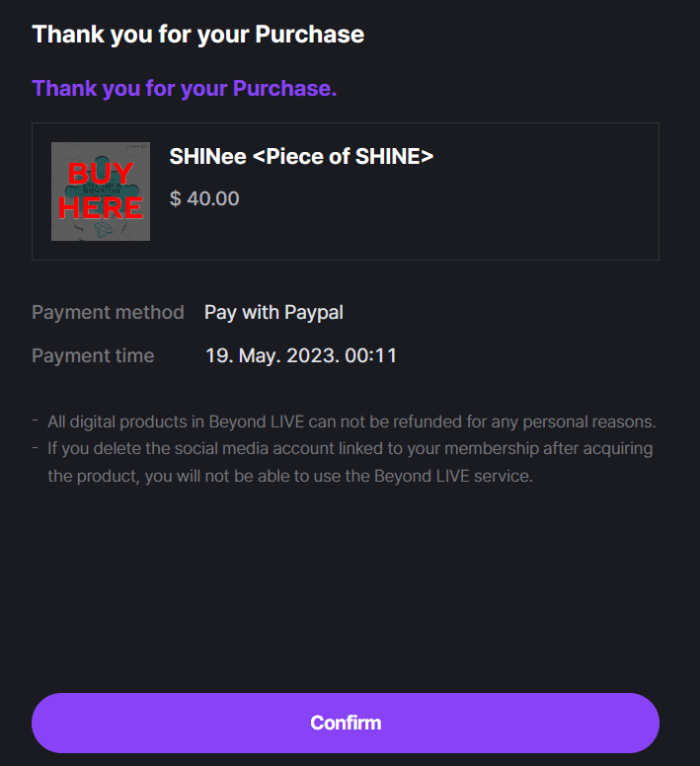Click the red BUY text on thumbnail

[x=101, y=175]
